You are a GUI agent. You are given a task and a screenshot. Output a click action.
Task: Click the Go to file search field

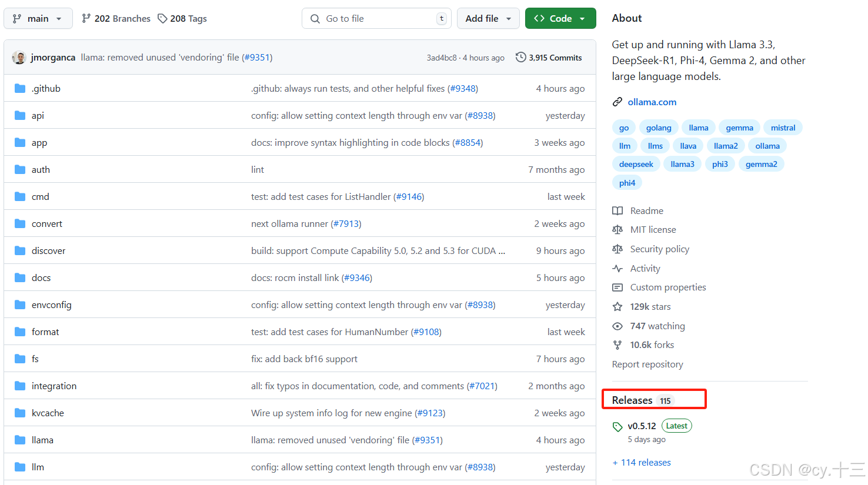click(376, 18)
